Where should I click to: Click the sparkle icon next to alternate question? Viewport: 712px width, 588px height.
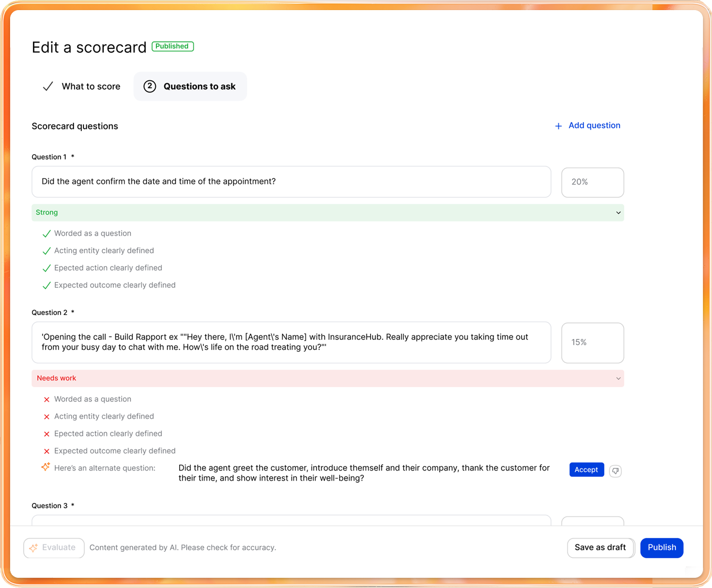[46, 467]
